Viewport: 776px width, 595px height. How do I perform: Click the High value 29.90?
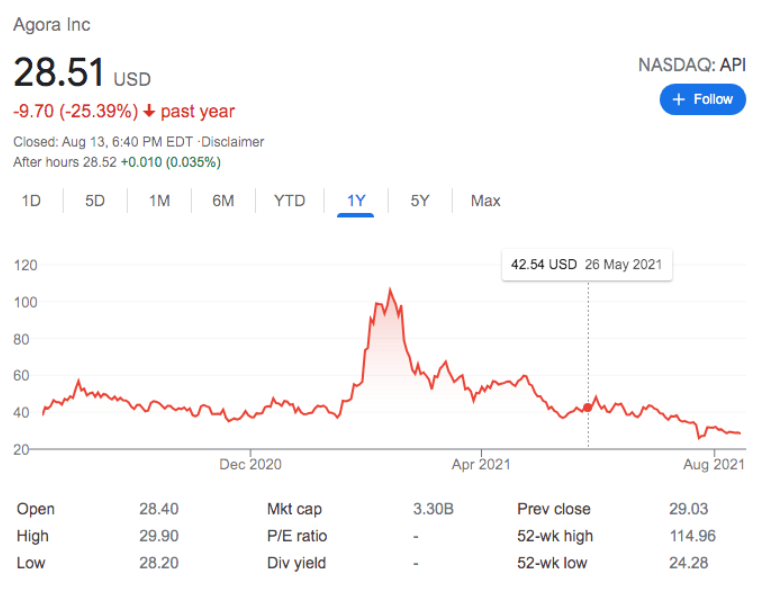pyautogui.click(x=159, y=536)
